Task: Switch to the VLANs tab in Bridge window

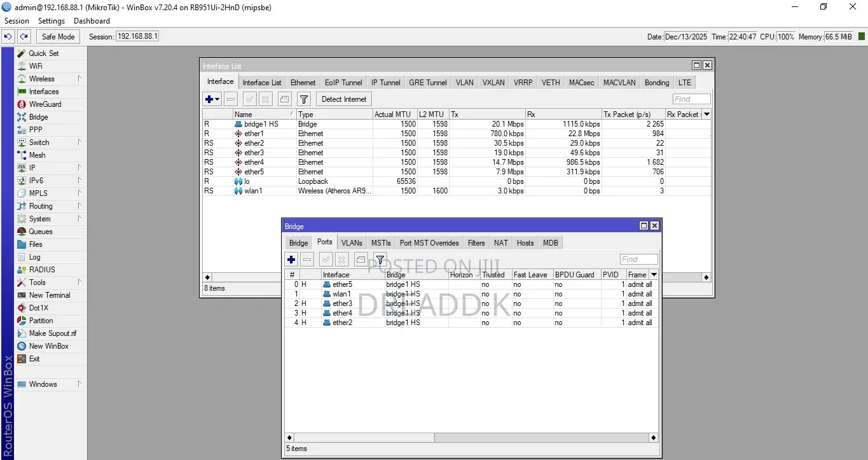Action: coord(352,243)
